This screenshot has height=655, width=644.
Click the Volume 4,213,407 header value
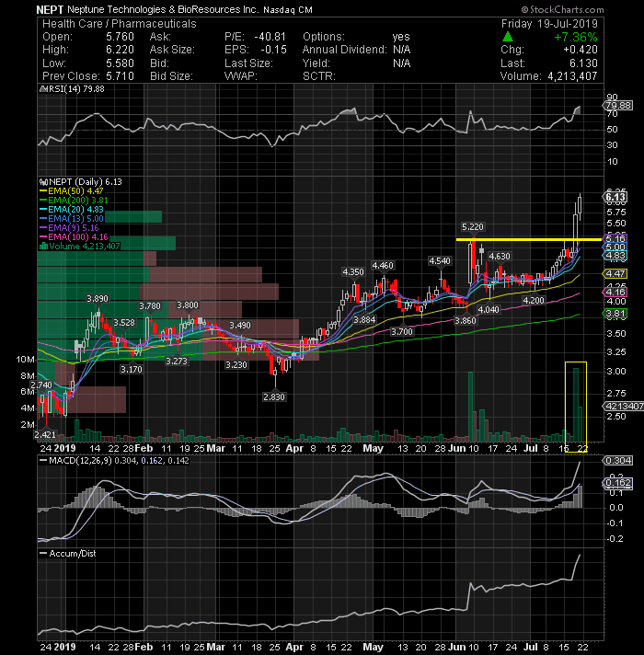coord(572,76)
